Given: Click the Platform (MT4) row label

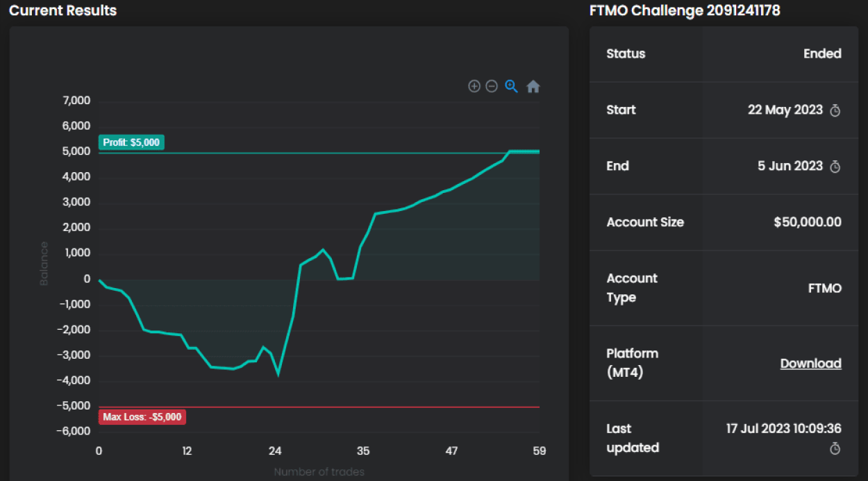Looking at the screenshot, I should pyautogui.click(x=633, y=363).
